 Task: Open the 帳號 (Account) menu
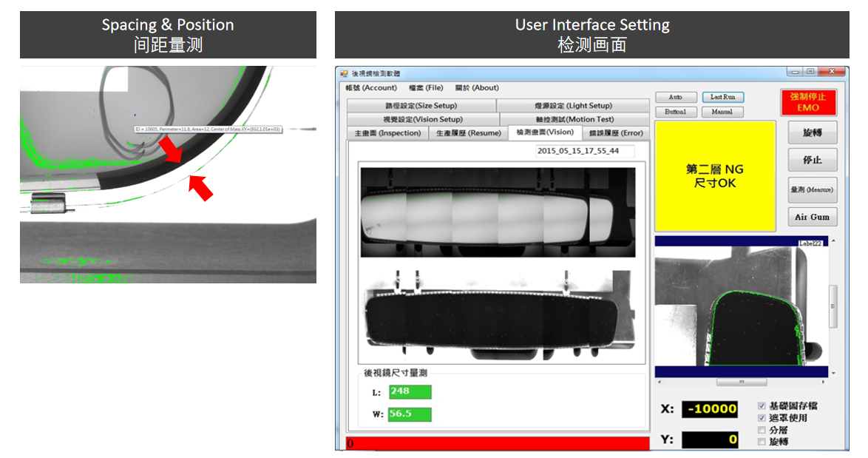click(x=371, y=88)
